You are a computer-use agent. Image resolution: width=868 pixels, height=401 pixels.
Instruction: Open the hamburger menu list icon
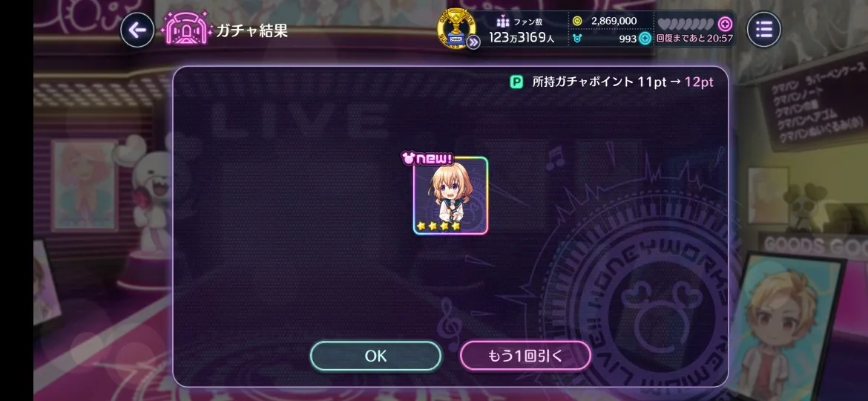(764, 30)
